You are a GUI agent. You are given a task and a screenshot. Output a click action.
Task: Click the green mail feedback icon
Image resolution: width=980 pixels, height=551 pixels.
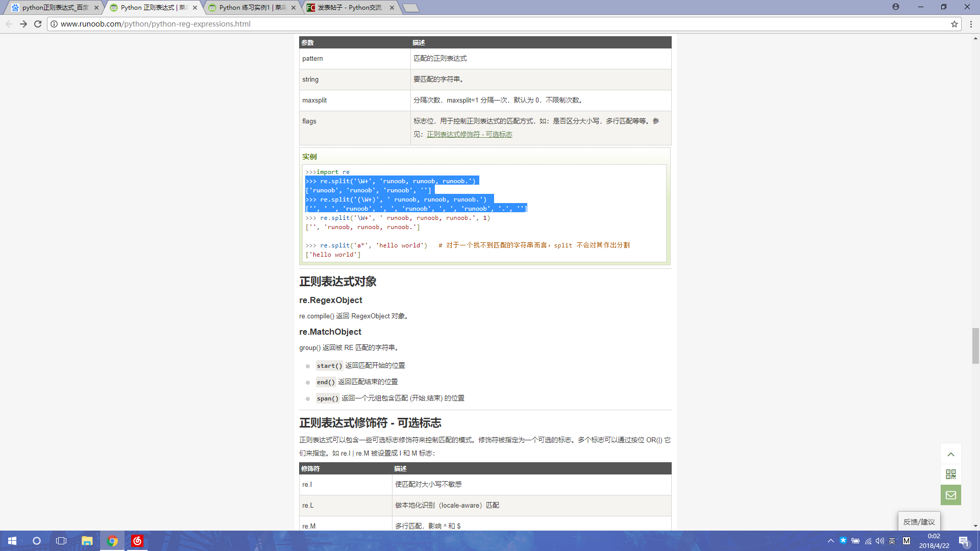tap(950, 495)
